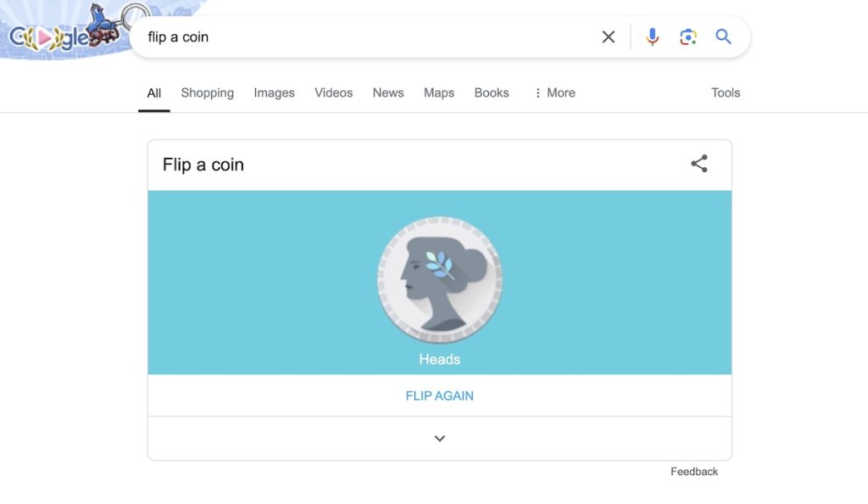Go to the Maps tab

pyautogui.click(x=439, y=93)
